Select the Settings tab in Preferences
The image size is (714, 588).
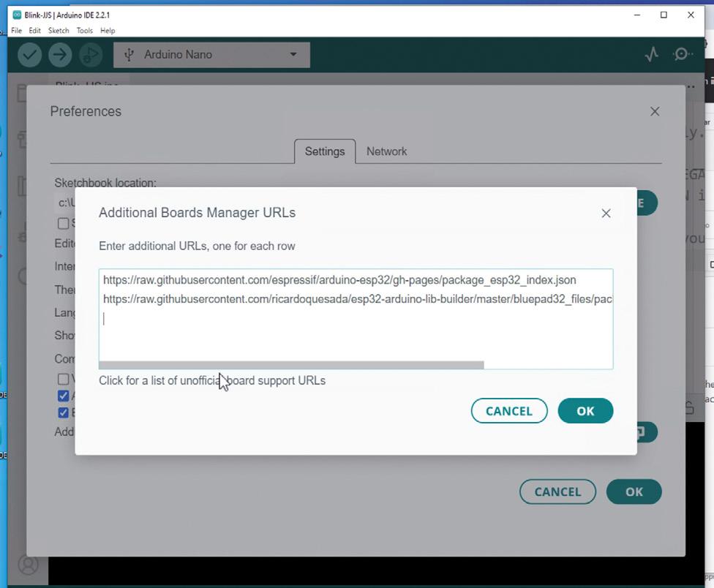coord(325,151)
